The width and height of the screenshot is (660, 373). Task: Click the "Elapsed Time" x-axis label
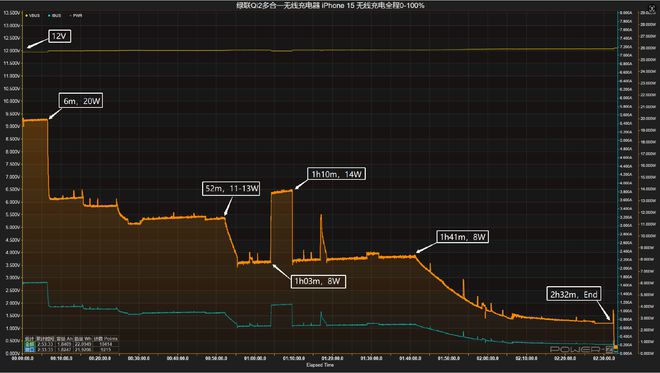tap(320, 365)
